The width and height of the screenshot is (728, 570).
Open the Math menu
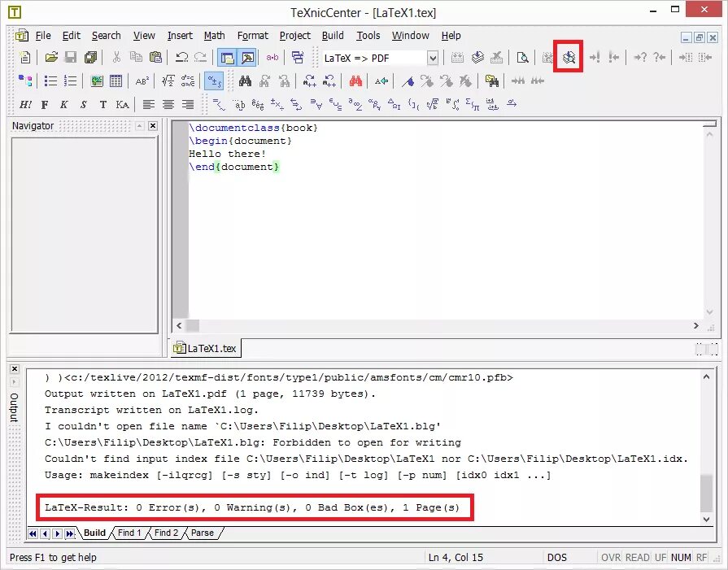215,36
